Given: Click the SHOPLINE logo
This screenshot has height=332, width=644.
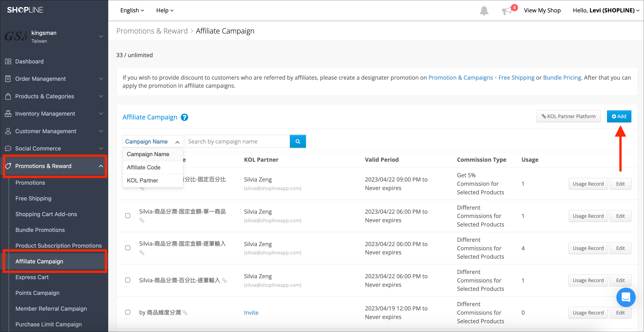Looking at the screenshot, I should pyautogui.click(x=25, y=10).
